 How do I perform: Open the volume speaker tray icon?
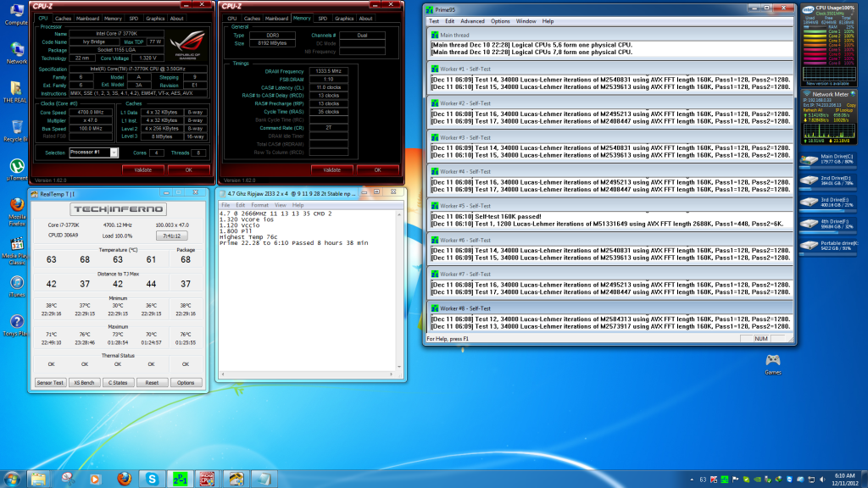coord(822,480)
